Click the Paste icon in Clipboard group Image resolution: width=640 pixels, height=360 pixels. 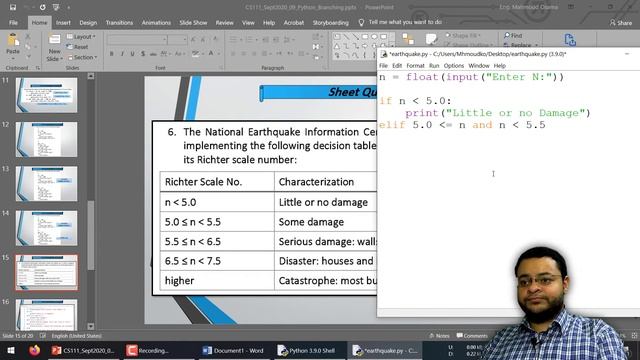[13, 40]
